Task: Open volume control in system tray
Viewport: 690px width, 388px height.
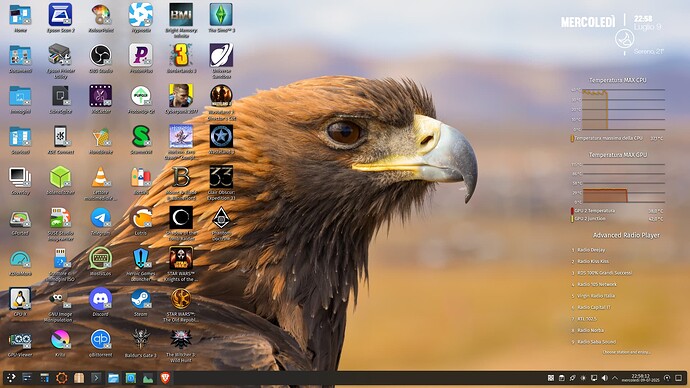Action: click(x=605, y=378)
